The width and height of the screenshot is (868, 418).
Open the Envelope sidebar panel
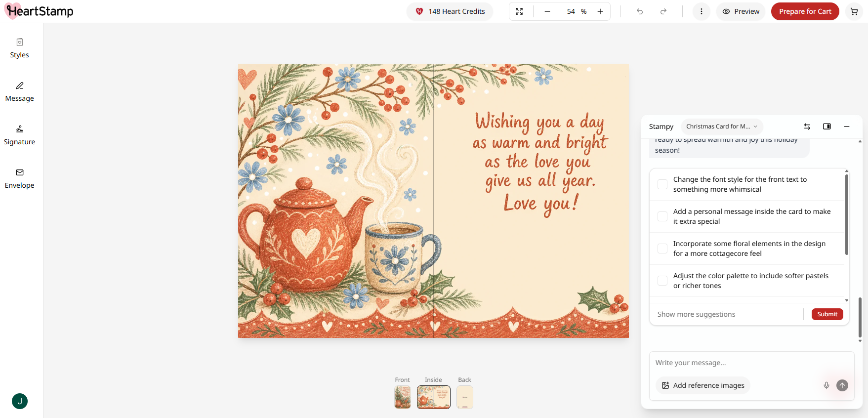tap(20, 179)
